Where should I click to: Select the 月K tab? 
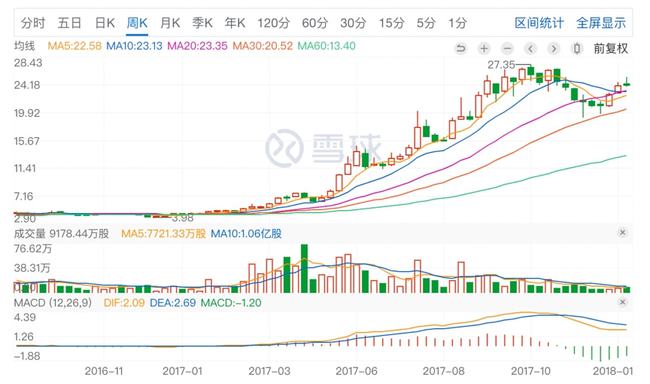point(170,23)
